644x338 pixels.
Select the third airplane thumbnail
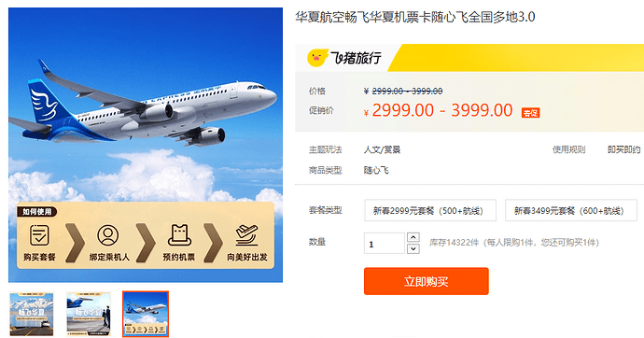[146, 314]
